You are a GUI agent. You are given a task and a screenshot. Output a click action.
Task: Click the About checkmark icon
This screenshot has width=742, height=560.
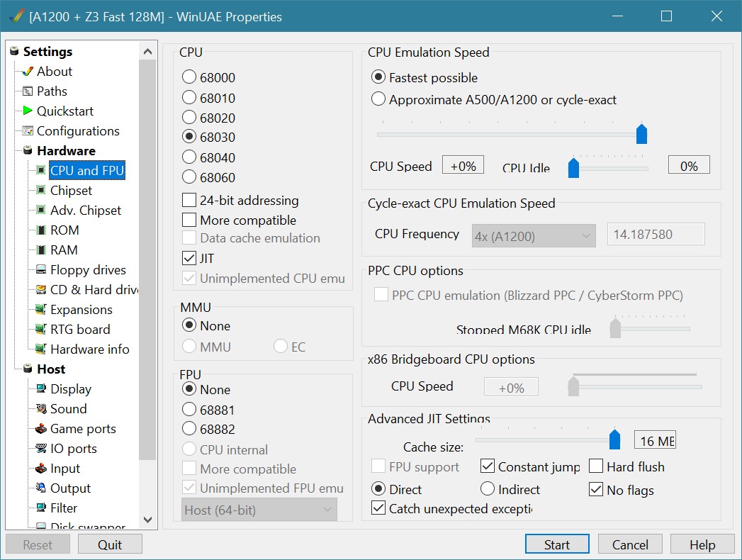coord(28,72)
